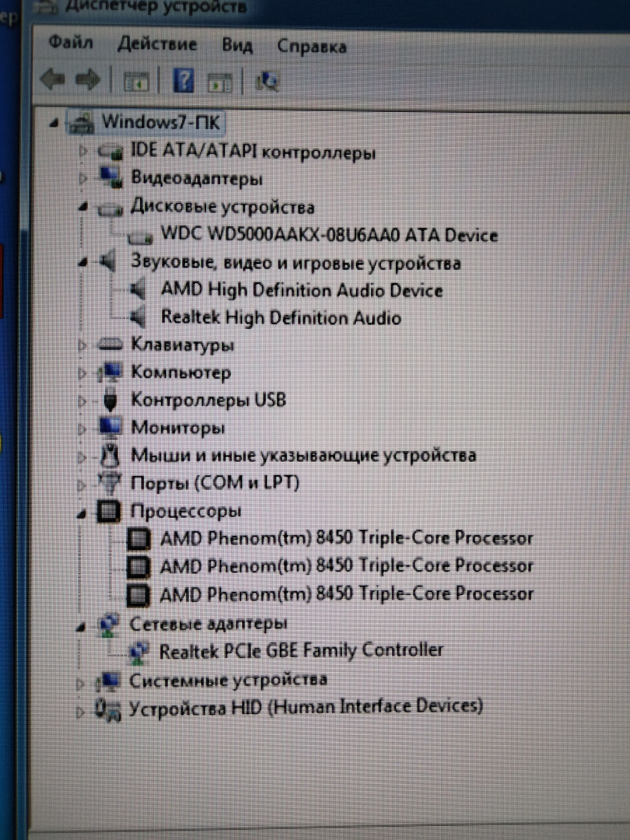Viewport: 630px width, 840px height.
Task: Select Устройства HID (Human Interface Devices)
Action: coord(306,707)
